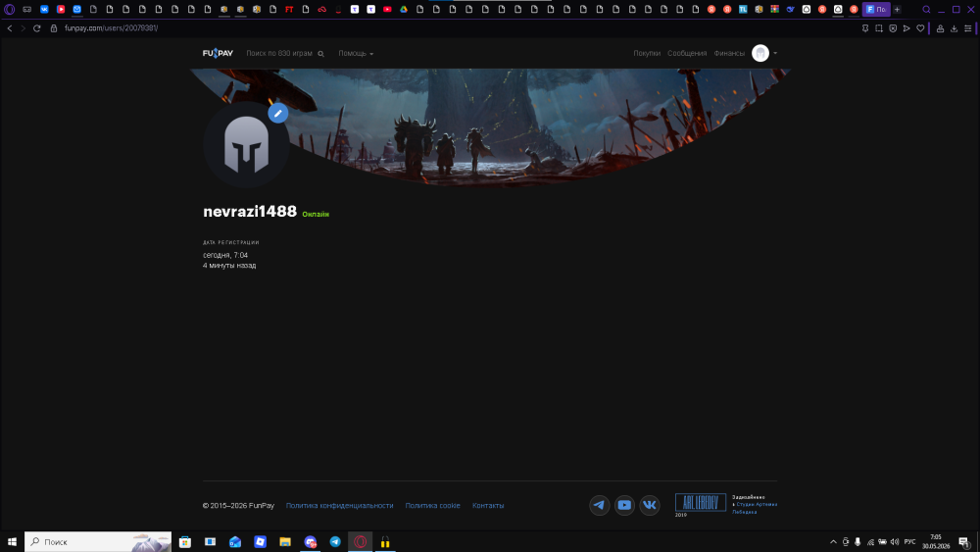
Task: Click the РУС language indicator
Action: 909,541
